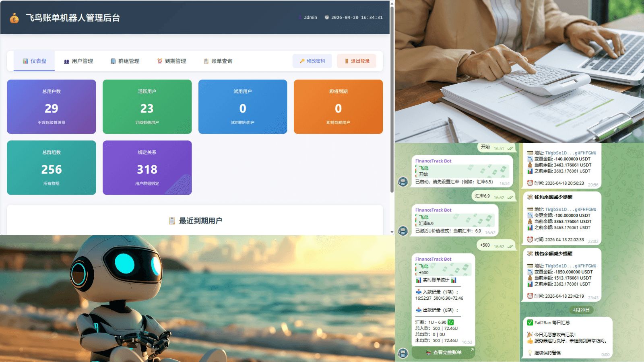
Task: Click the robot on the beach image
Action: 197,299
